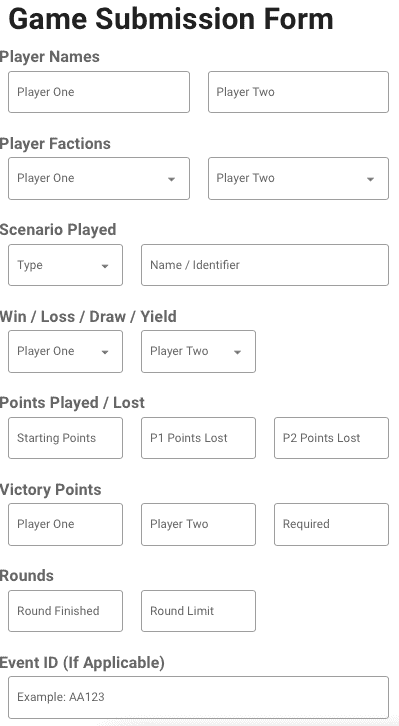Focus the Player Two name field
399x726 pixels.
[298, 92]
